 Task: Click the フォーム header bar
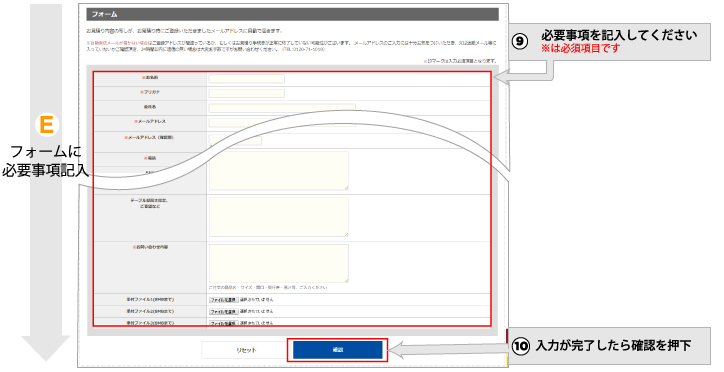click(x=292, y=14)
